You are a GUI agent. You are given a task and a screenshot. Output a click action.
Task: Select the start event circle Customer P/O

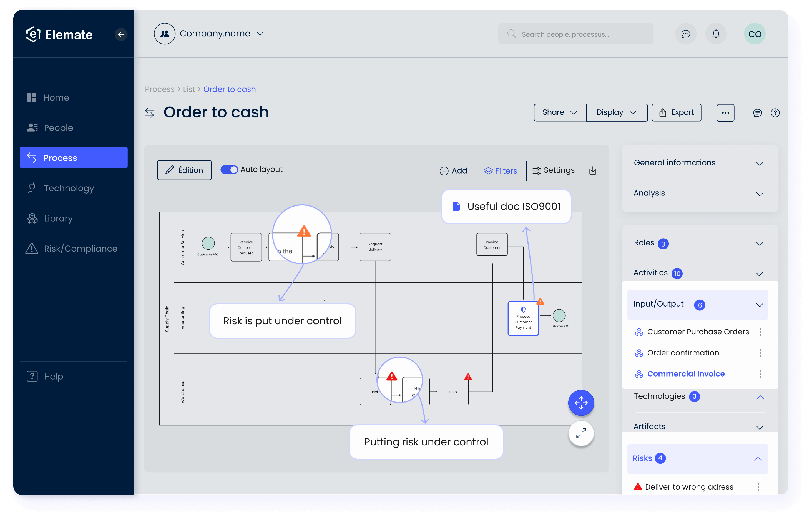(208, 243)
